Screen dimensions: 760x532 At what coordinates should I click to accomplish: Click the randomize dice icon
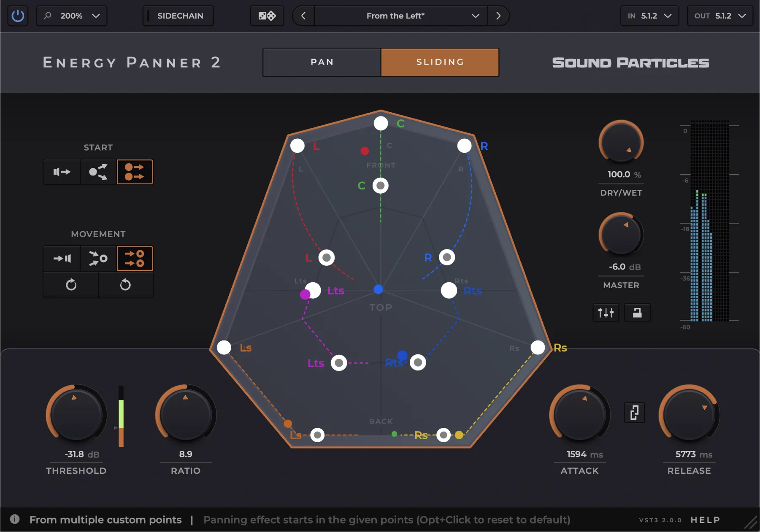tap(267, 16)
